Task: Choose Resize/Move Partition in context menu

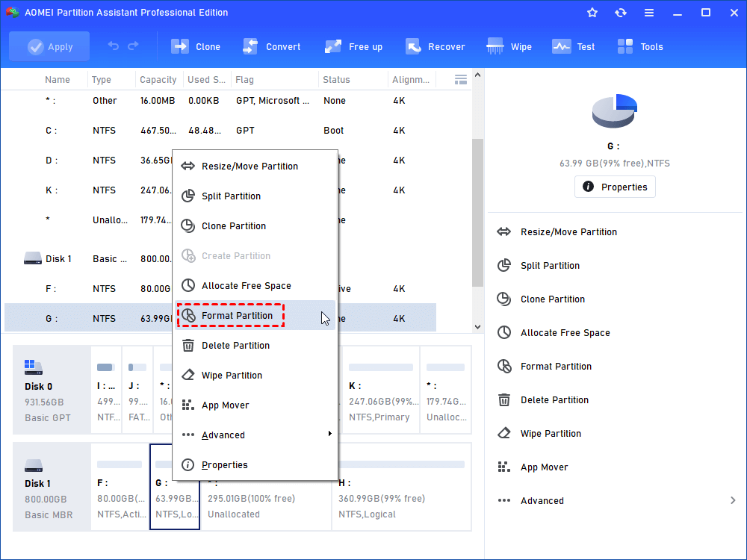Action: click(255, 167)
